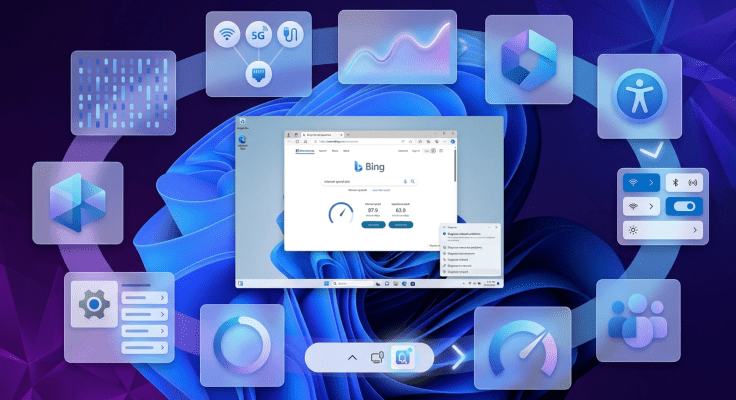Select the Search tab on the Bing page
The width and height of the screenshot is (736, 400).
tap(322, 151)
